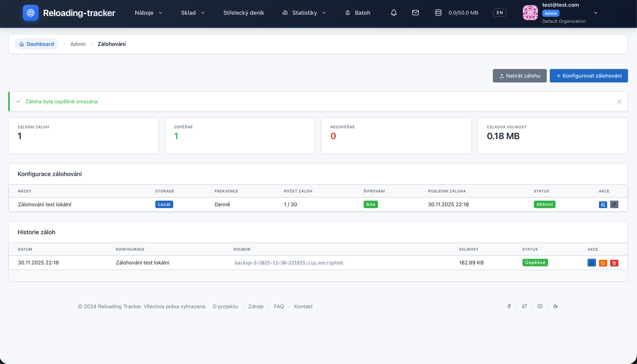
Task: Switch language with EN toggle
Action: pos(500,13)
